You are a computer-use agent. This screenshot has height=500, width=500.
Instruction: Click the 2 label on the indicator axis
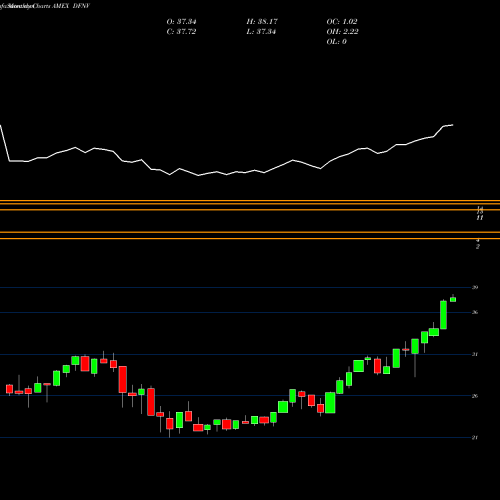point(478,247)
